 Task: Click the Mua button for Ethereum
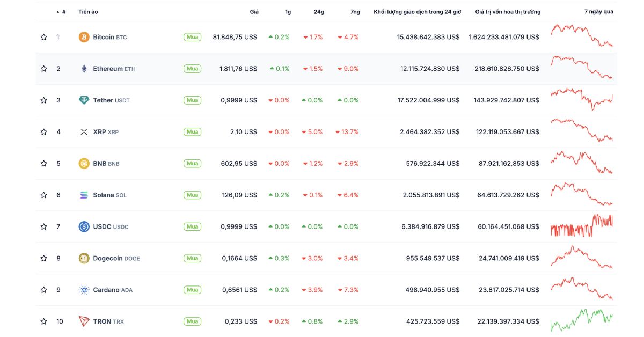point(192,69)
